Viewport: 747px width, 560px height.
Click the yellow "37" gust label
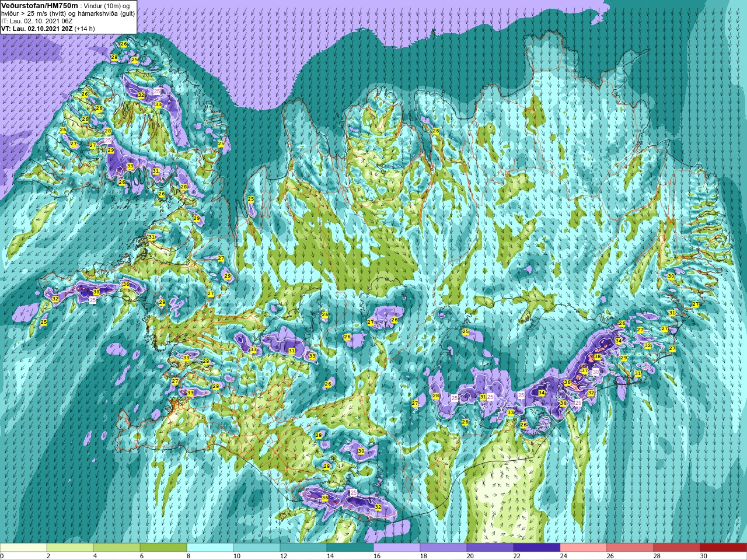tap(585, 370)
